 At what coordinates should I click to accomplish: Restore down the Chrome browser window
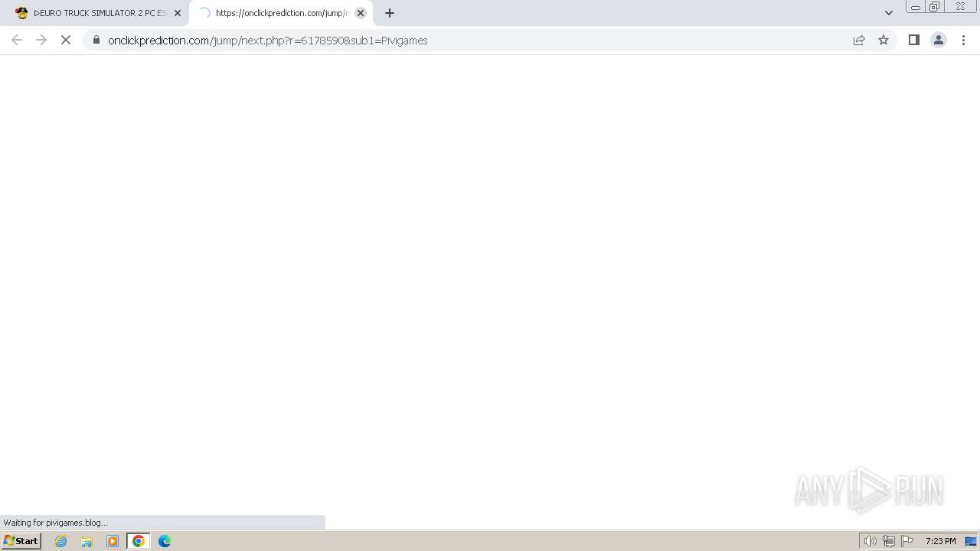point(935,7)
